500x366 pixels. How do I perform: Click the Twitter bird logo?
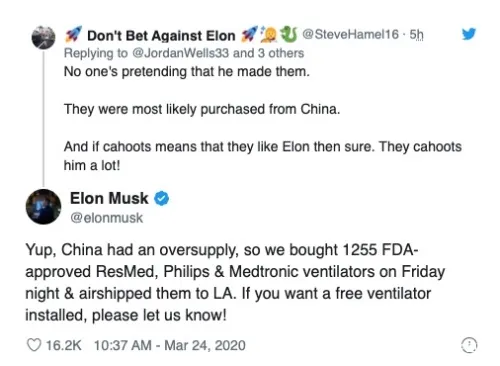[x=468, y=34]
